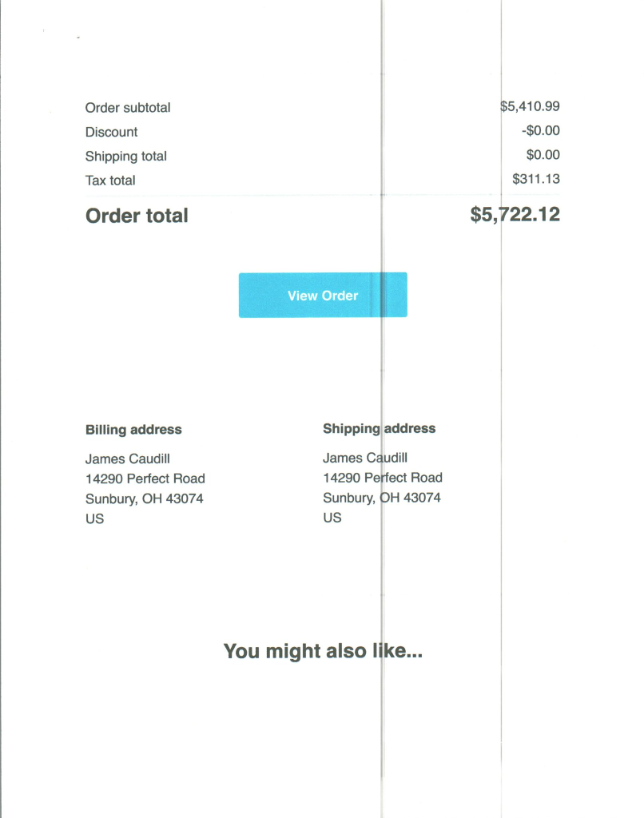Click 14290 Perfect Road in shipping address
The height and width of the screenshot is (818, 644).
382,478
